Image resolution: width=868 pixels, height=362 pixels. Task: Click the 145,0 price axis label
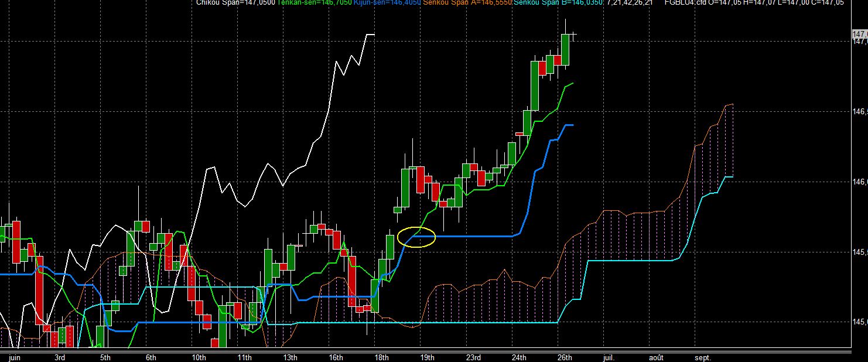coord(860,322)
